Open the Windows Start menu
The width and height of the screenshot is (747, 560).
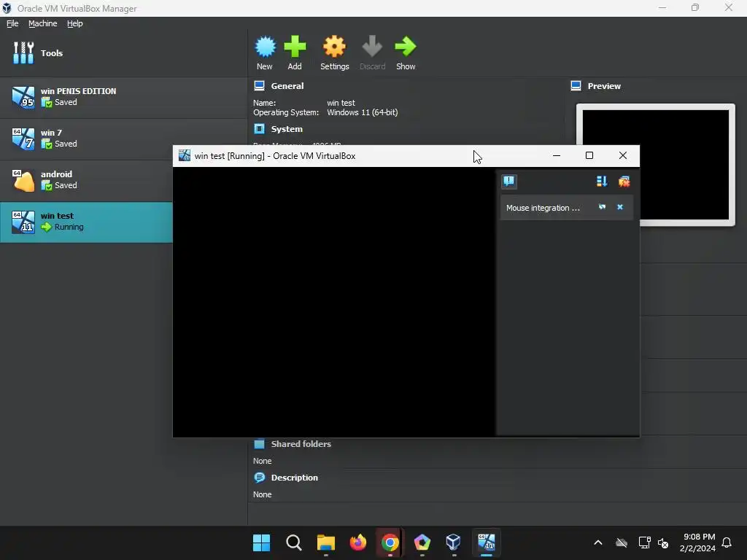[262, 542]
